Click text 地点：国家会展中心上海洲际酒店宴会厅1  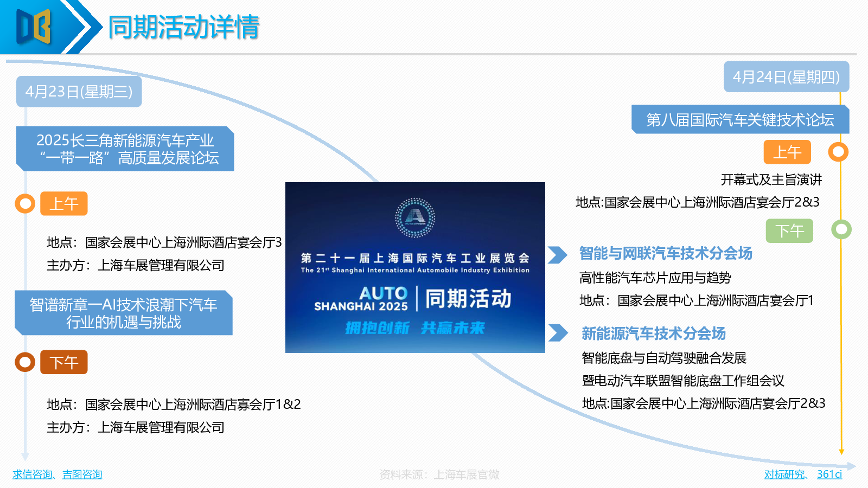[x=697, y=300]
